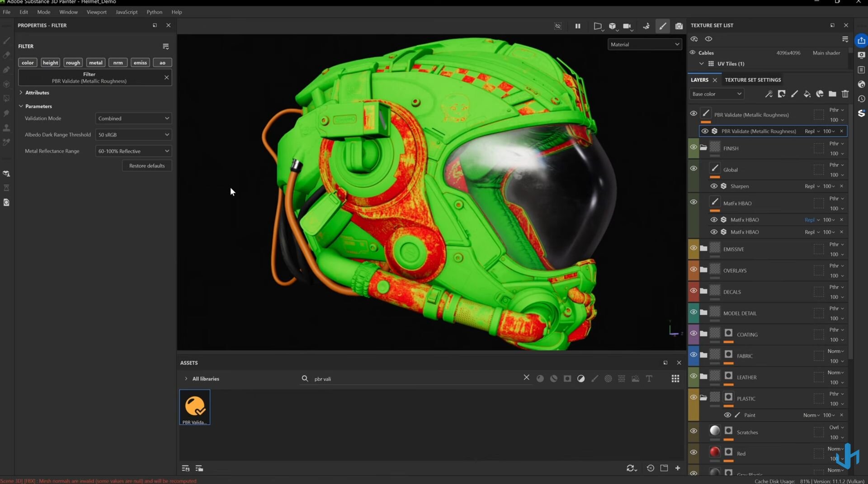This screenshot has width=868, height=484.
Task: Click the camera screenshot icon in viewport toolbar
Action: (x=679, y=26)
